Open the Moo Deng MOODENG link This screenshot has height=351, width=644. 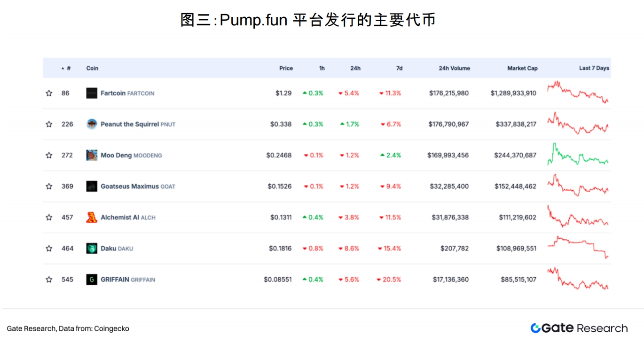click(x=131, y=155)
